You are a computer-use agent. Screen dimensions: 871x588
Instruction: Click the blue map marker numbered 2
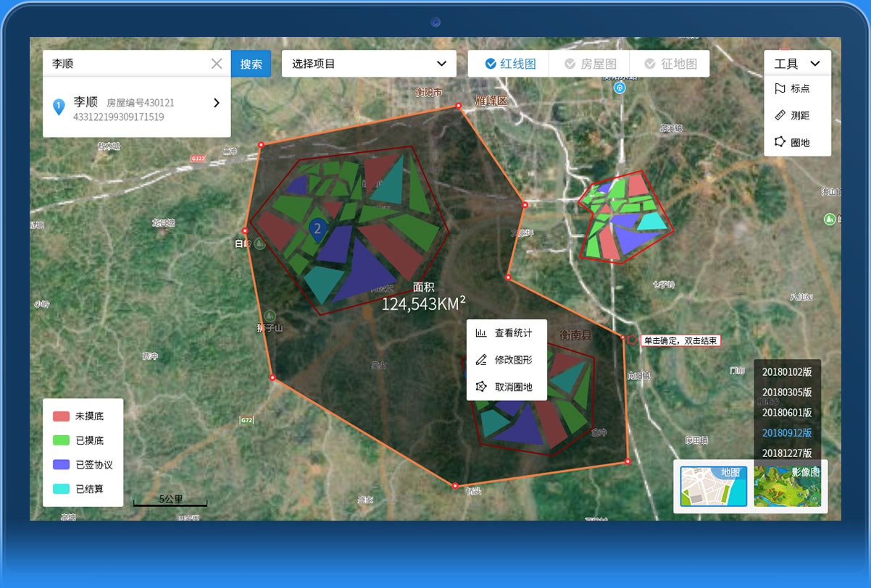(x=317, y=230)
